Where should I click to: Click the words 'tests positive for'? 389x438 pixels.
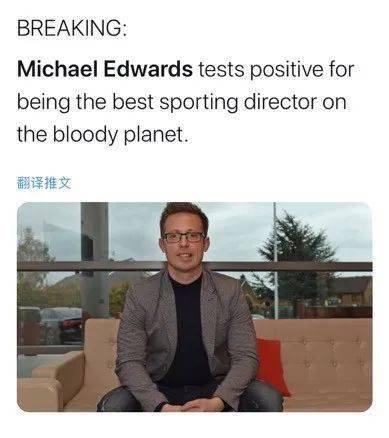(x=277, y=70)
